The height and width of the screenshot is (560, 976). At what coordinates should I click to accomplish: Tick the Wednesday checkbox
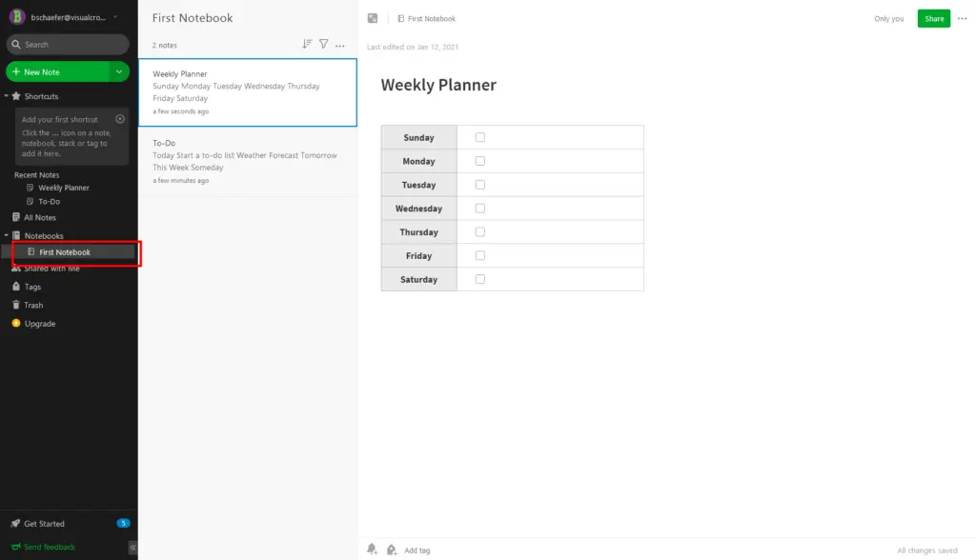480,209
